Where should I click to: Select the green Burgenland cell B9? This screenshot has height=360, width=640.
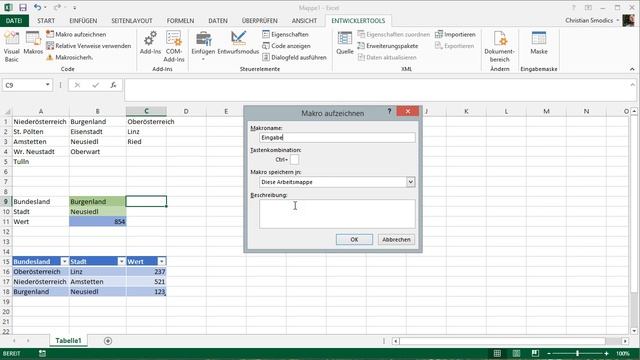(98, 202)
